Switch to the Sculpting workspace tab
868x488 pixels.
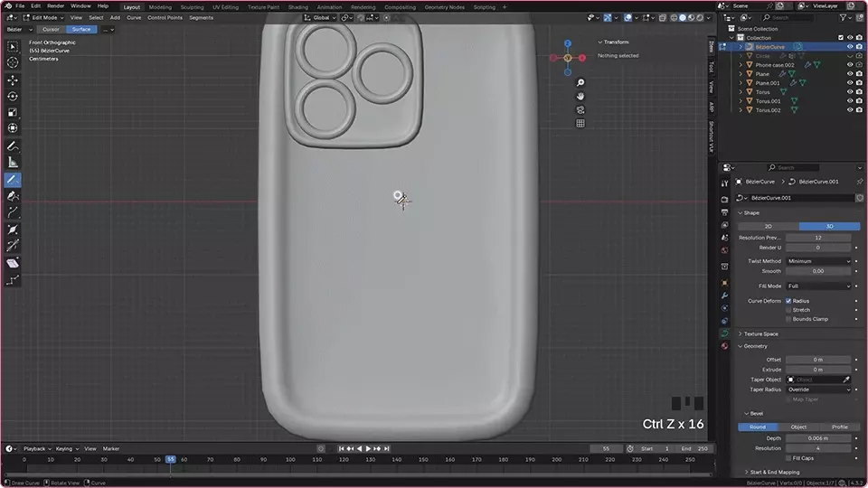click(192, 7)
